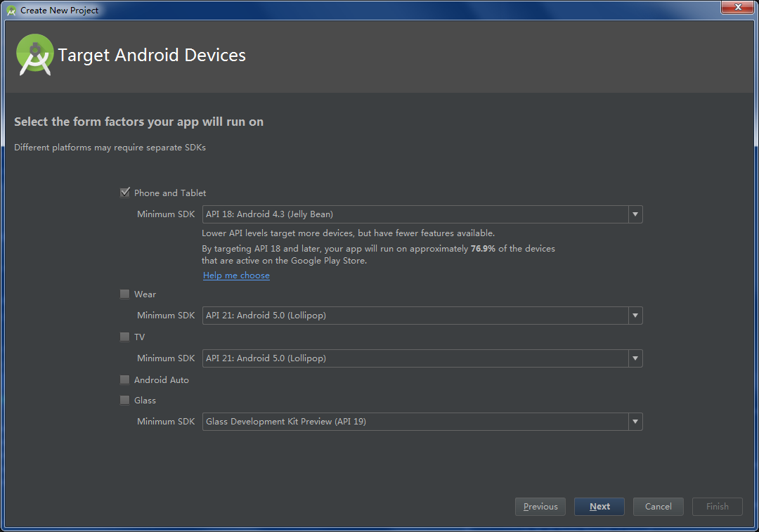Image resolution: width=759 pixels, height=532 pixels.
Task: Click the Android Auto label
Action: click(161, 380)
